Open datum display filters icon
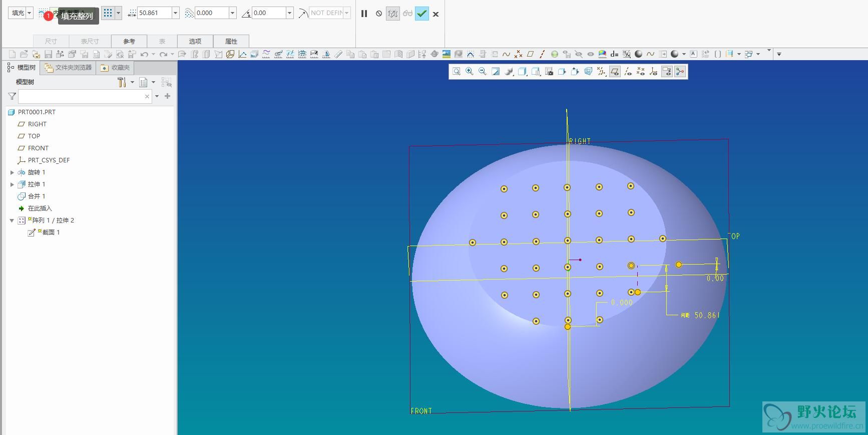The image size is (868, 435). click(x=601, y=72)
